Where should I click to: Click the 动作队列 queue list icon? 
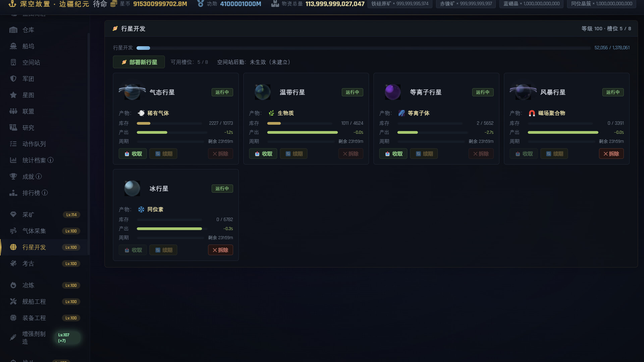point(13,144)
